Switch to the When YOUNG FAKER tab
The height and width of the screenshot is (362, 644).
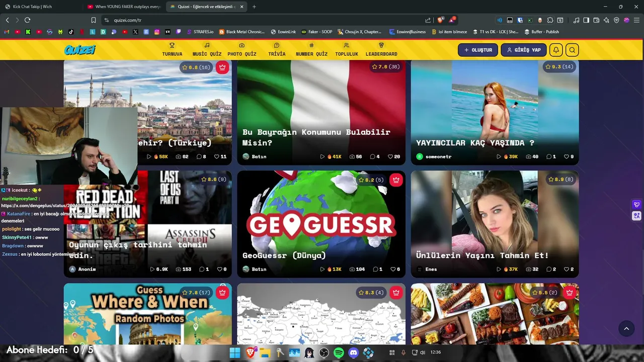pos(124,7)
